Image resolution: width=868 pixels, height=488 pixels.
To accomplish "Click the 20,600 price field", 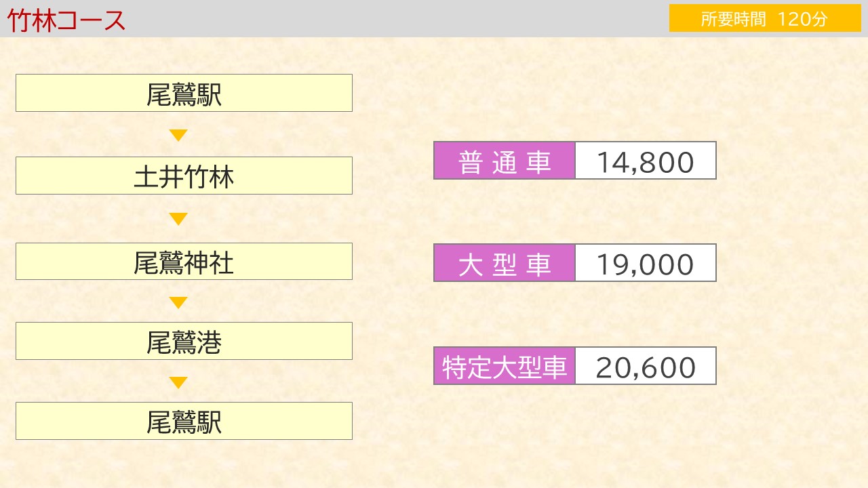I will 646,366.
